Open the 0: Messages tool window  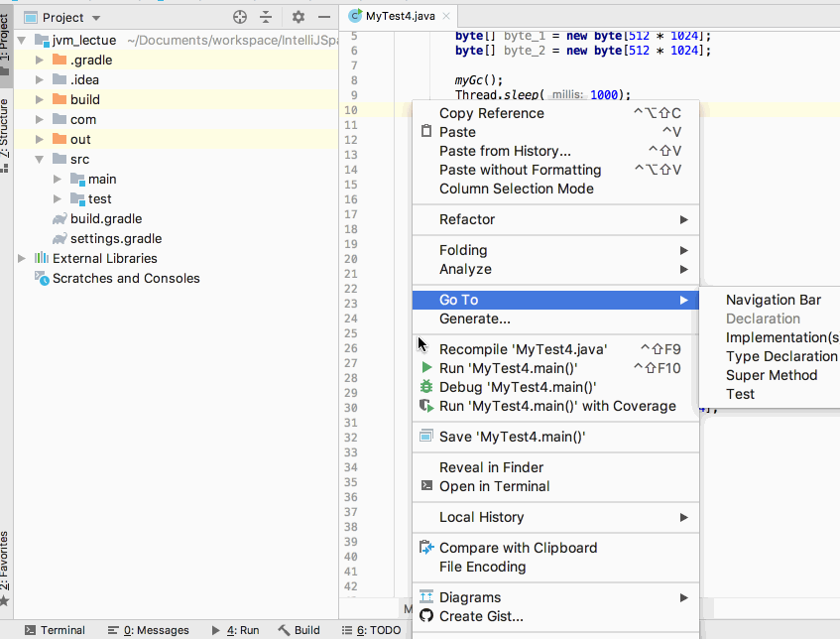[149, 630]
